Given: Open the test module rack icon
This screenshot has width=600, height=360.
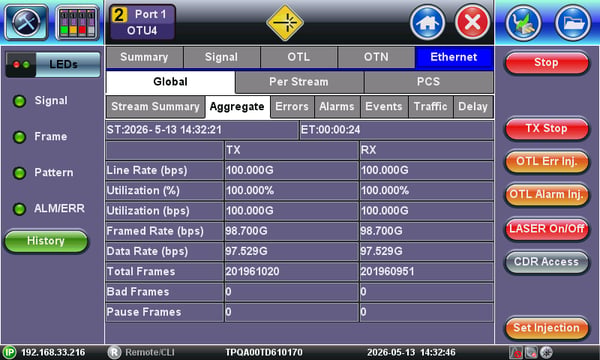Looking at the screenshot, I should [77, 23].
